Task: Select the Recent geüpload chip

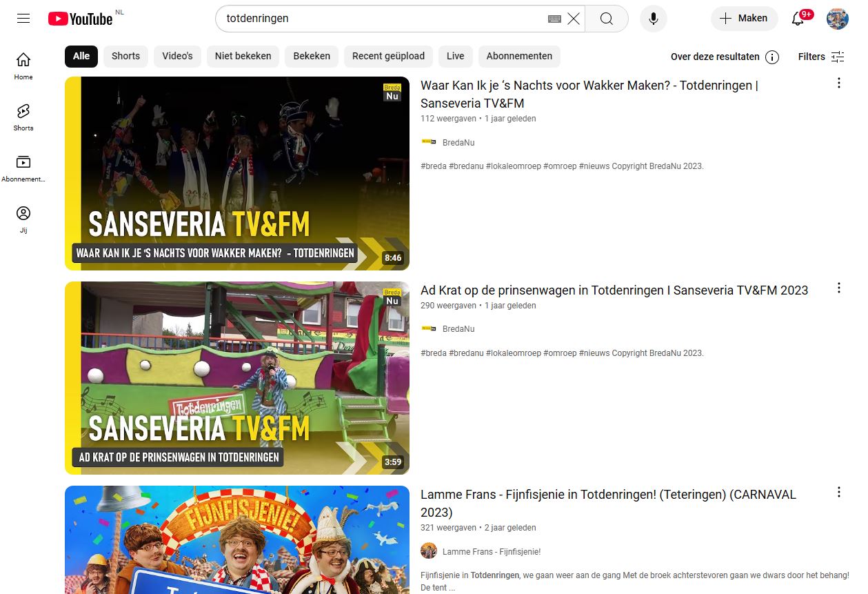Action: (x=389, y=57)
